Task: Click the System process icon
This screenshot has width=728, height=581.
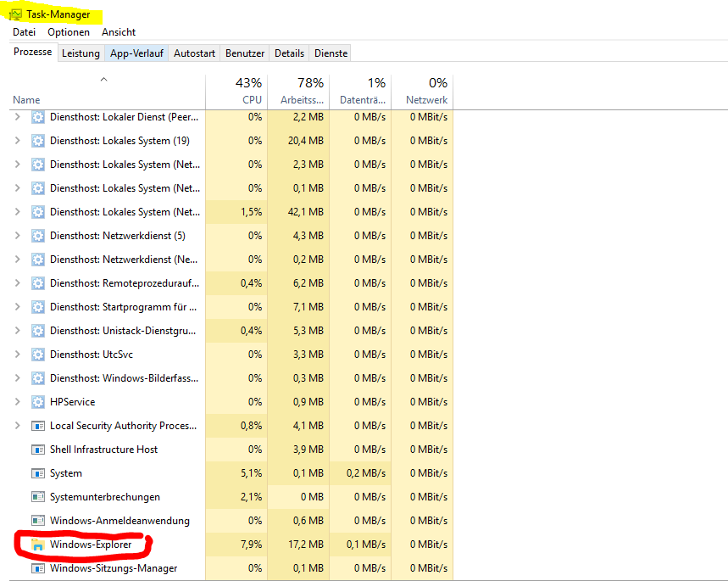Action: (x=37, y=473)
